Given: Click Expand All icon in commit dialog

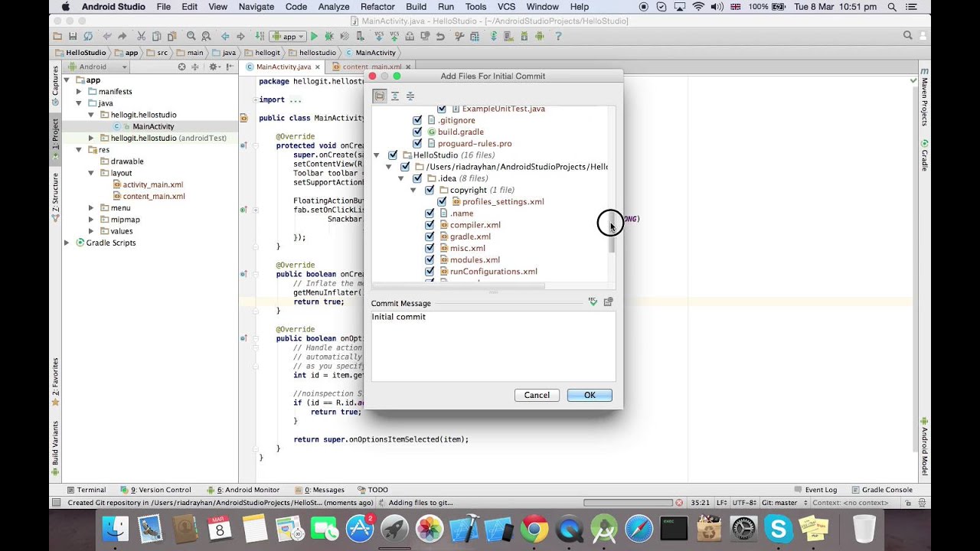Looking at the screenshot, I should click(395, 96).
